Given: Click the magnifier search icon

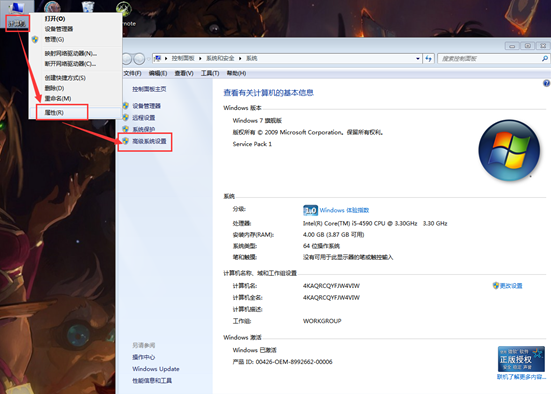Looking at the screenshot, I should (544, 59).
